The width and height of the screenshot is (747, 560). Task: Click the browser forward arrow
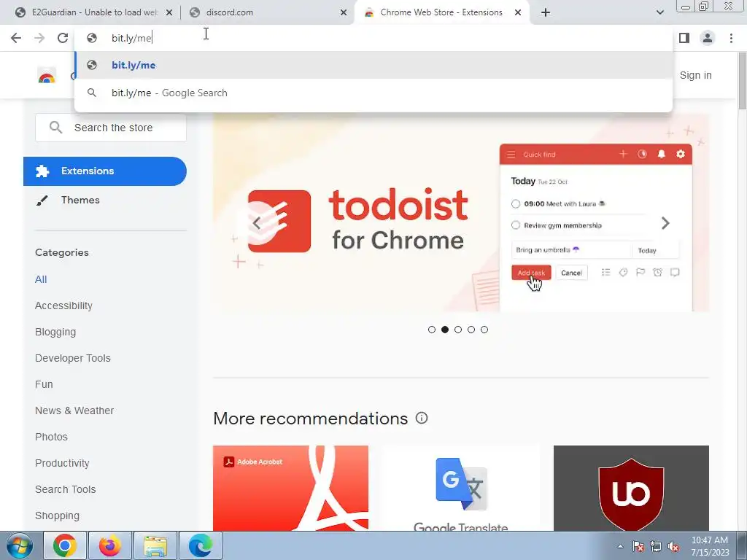pos(39,38)
